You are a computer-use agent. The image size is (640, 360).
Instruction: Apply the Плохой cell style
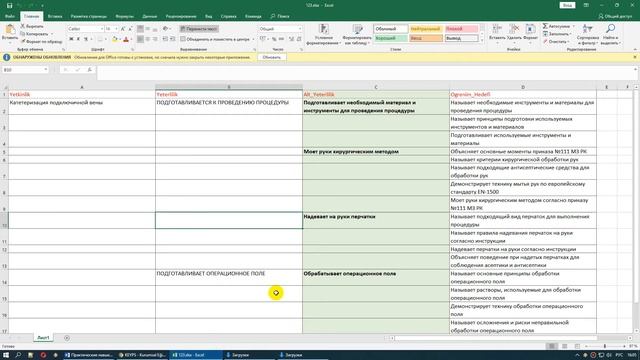tap(461, 29)
